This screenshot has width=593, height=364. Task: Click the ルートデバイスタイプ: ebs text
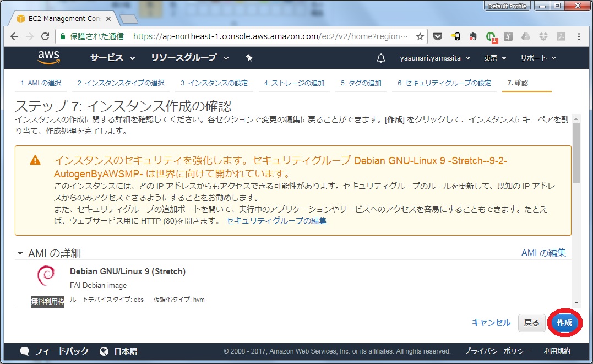tap(107, 300)
